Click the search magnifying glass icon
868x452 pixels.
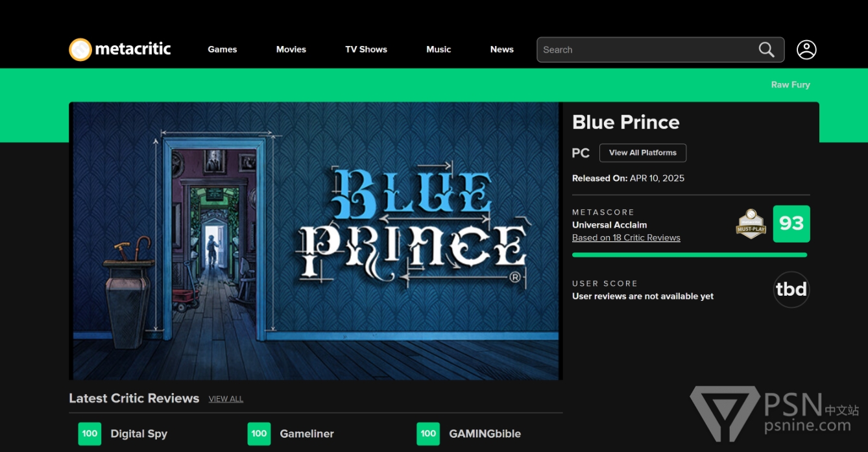point(766,50)
